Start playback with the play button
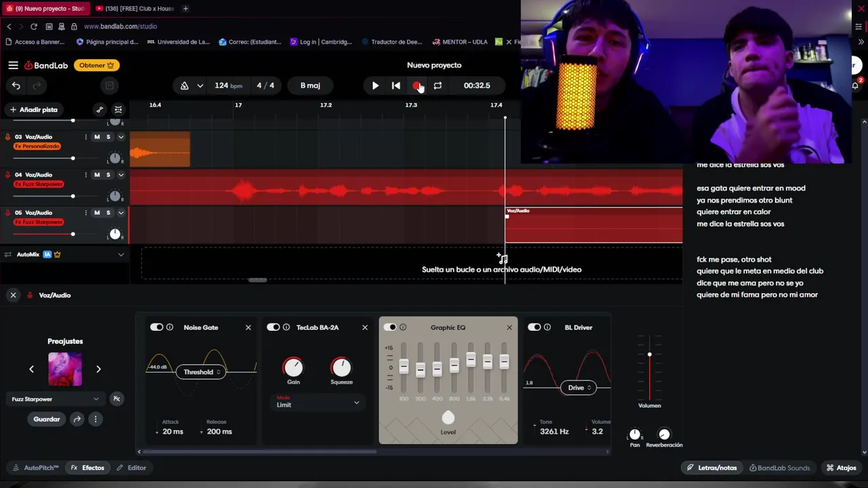This screenshot has width=868, height=488. (375, 85)
